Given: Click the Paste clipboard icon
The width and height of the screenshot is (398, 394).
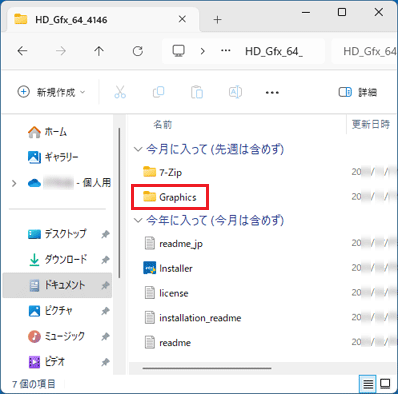Looking at the screenshot, I should point(197,92).
